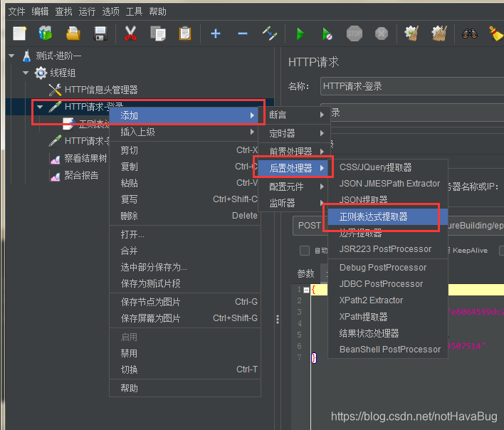Open the 监听器 submenu
The height and width of the screenshot is (430, 504).
pos(294,203)
